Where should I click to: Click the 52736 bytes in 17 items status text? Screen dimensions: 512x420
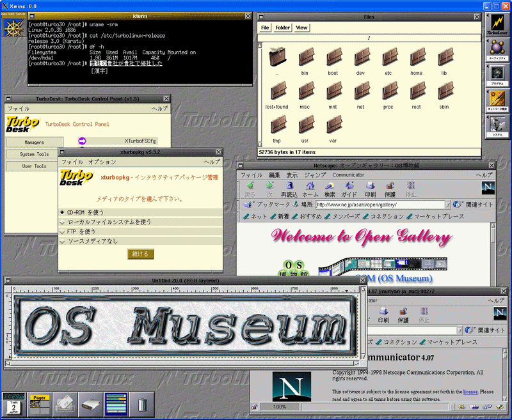tap(287, 152)
